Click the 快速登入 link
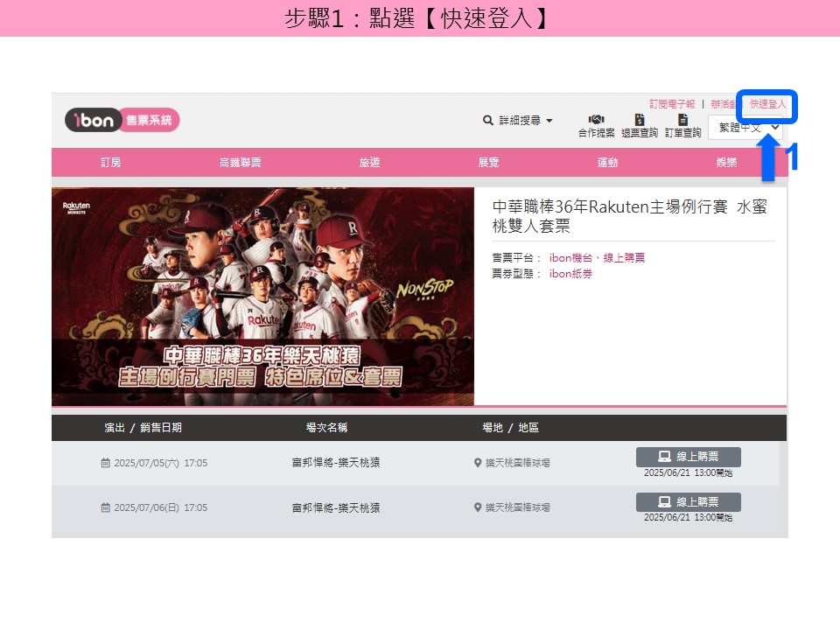 (767, 104)
